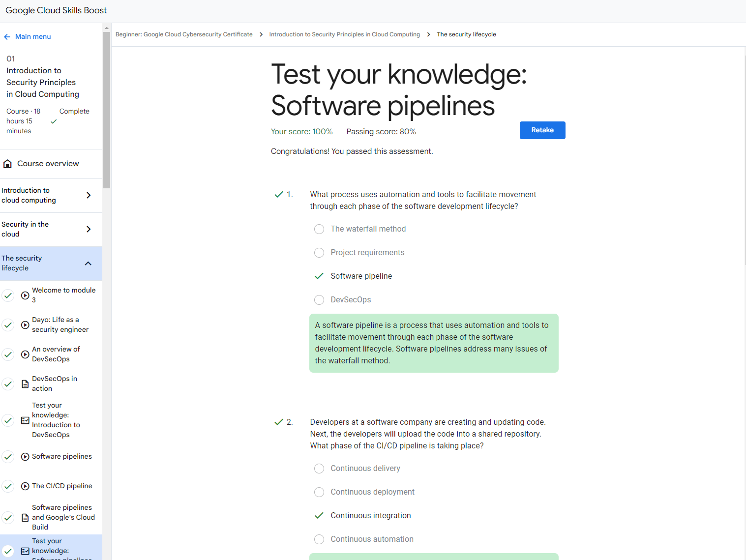The height and width of the screenshot is (560, 746).
Task: Open Software pipelines video in sidebar
Action: coord(62,457)
